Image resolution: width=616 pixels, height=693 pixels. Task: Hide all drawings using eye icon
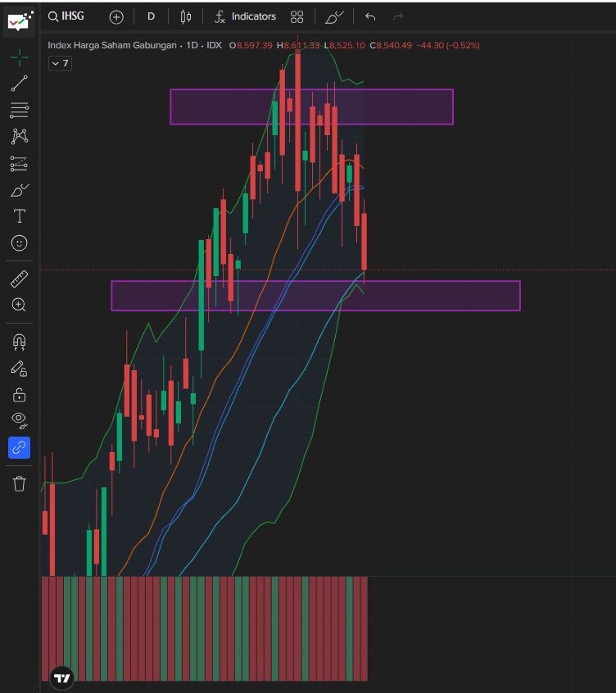tap(19, 420)
